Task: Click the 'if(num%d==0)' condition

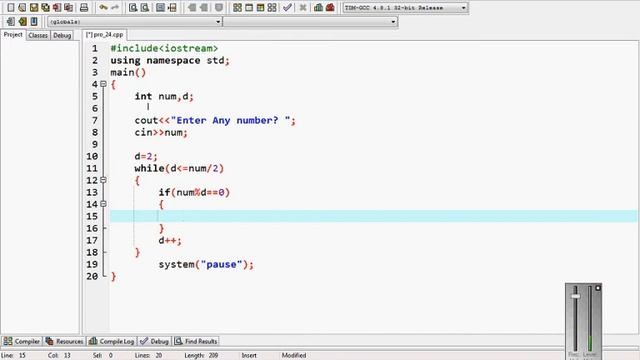Action: tap(194, 192)
